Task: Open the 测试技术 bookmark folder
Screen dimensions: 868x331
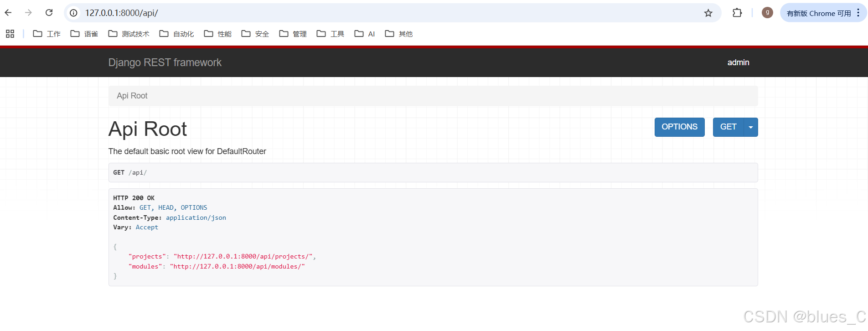Action: [x=129, y=34]
